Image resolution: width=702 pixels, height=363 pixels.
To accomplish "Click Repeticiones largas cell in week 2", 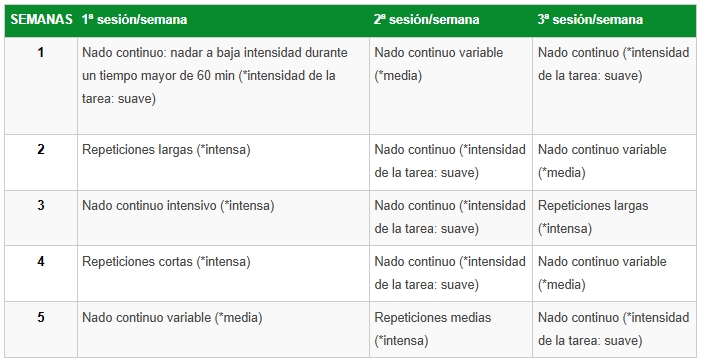I will point(223,162).
